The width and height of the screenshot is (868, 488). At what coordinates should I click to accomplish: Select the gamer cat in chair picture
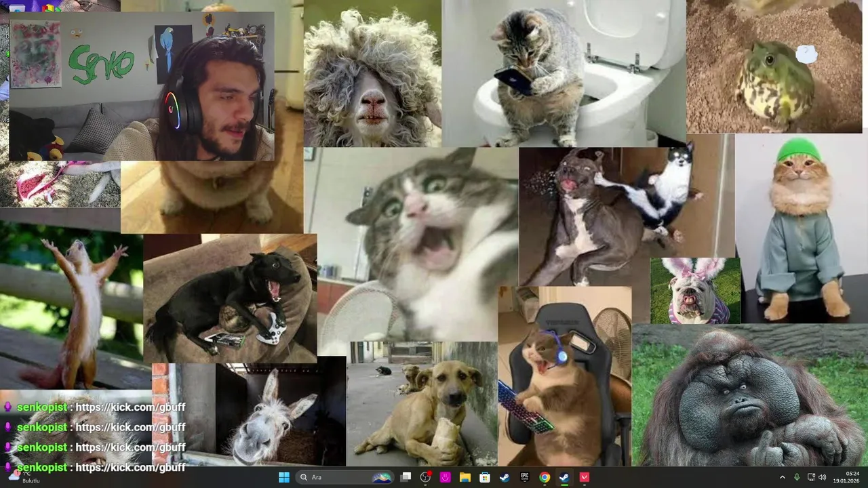pos(565,376)
